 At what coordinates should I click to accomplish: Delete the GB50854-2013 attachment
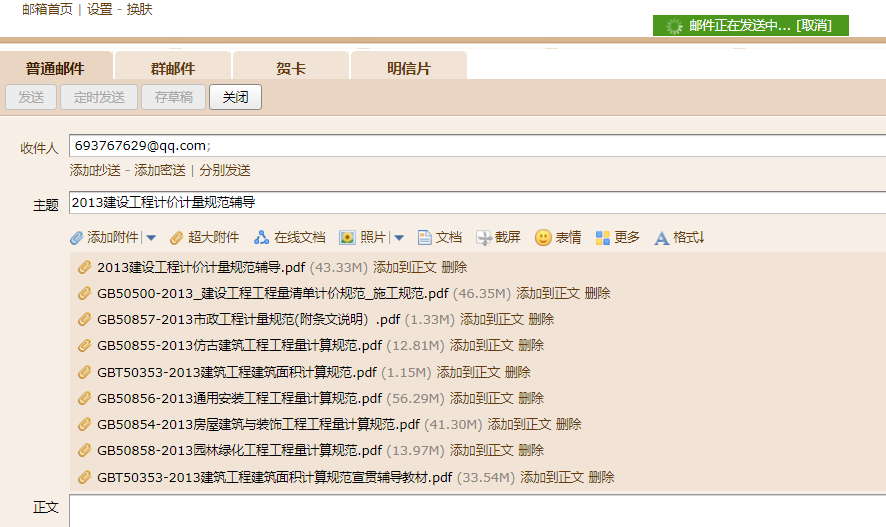click(x=568, y=424)
